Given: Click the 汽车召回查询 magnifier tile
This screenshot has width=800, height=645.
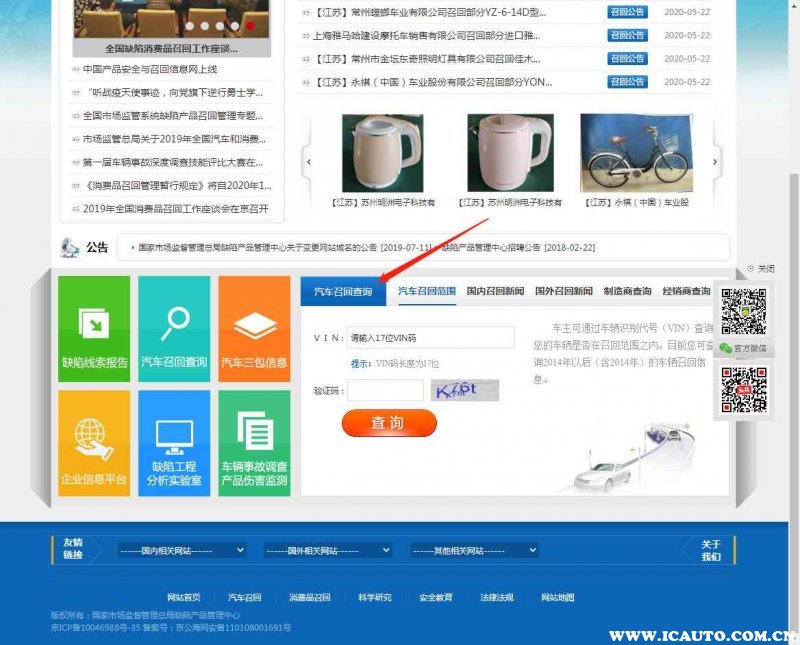Looking at the screenshot, I should [x=174, y=330].
